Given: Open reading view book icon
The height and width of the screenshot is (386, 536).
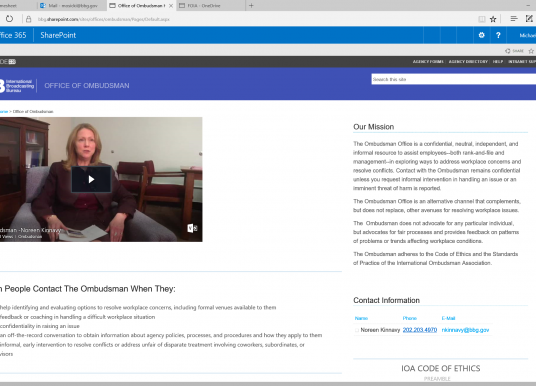Looking at the screenshot, I should tap(482, 19).
